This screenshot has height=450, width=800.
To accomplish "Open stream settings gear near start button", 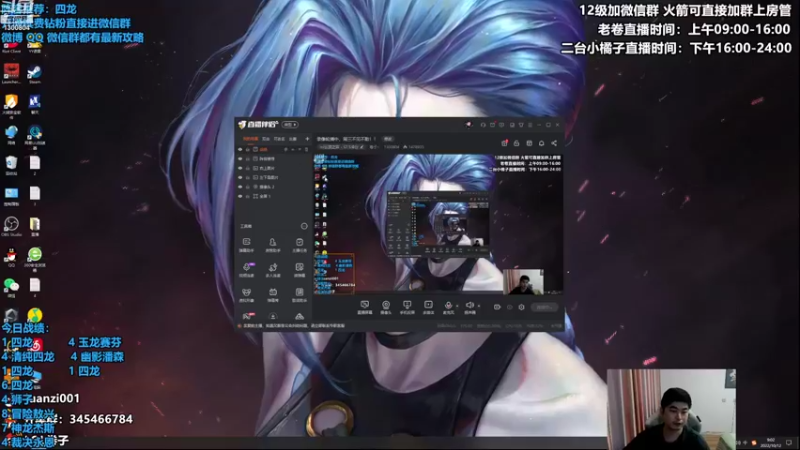I will (x=521, y=307).
